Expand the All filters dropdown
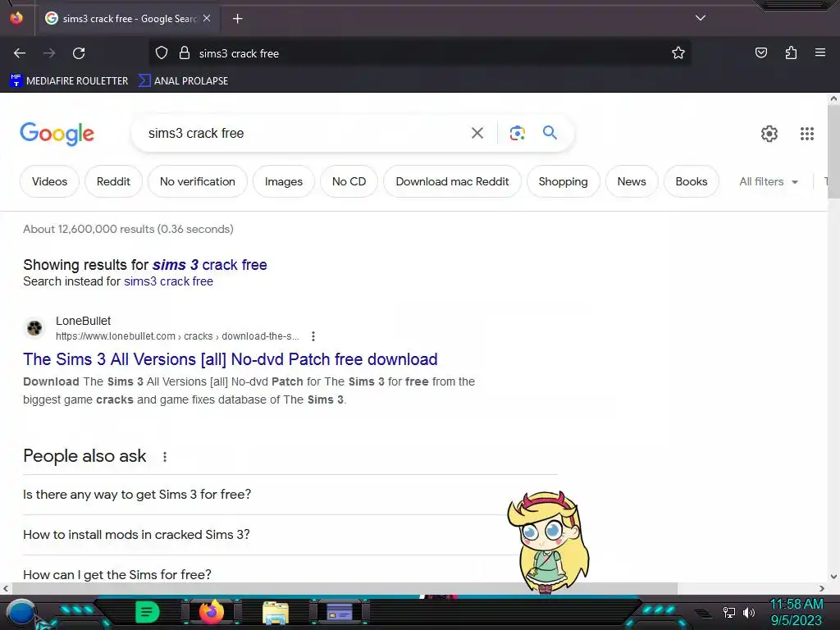Image resolution: width=840 pixels, height=630 pixels. [x=768, y=181]
